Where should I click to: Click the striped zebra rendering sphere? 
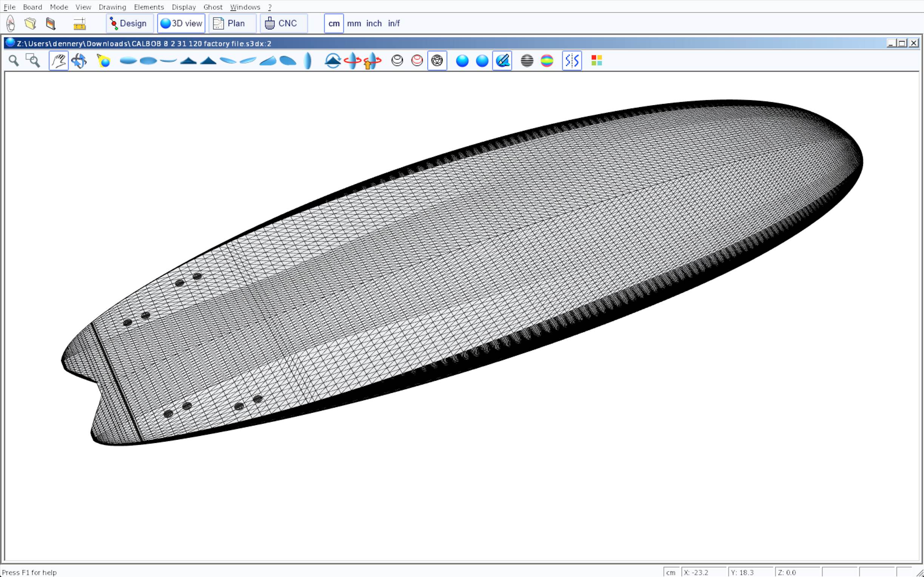tap(527, 61)
